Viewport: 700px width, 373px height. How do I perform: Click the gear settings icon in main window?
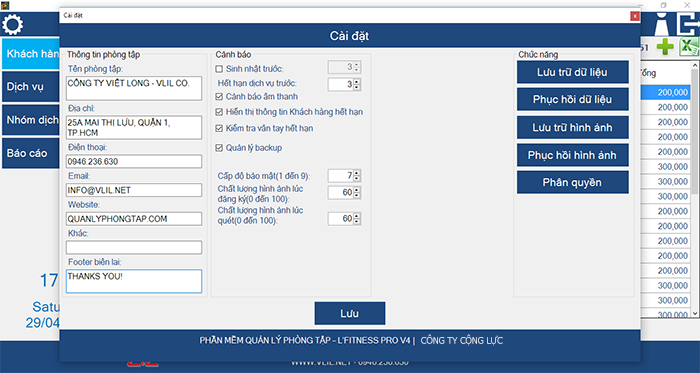12,25
